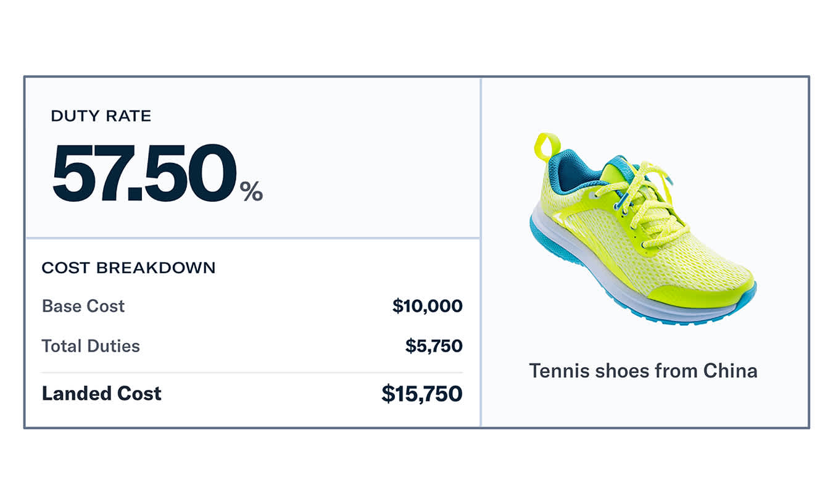The image size is (833, 504).
Task: Click the yellow heel pull loop on shoe
Action: 546,146
